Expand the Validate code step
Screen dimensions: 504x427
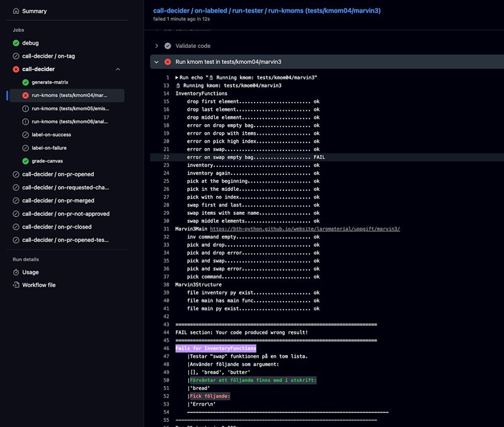coord(156,46)
